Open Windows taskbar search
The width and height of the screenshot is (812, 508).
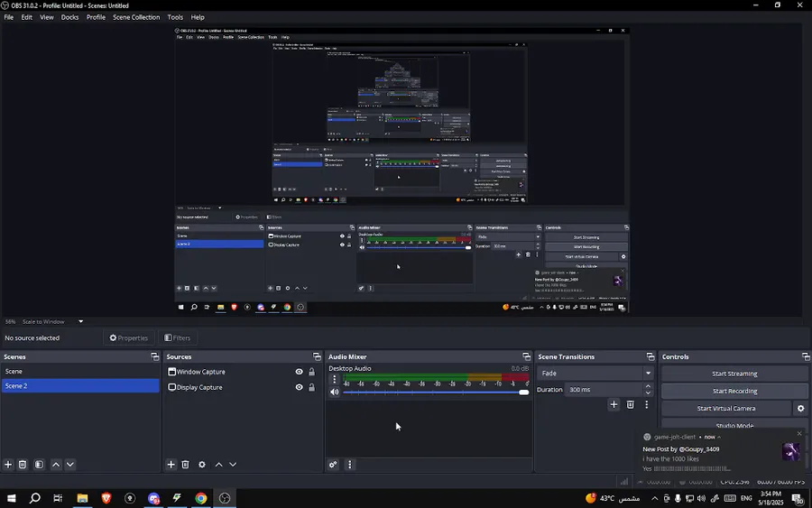pyautogui.click(x=34, y=498)
